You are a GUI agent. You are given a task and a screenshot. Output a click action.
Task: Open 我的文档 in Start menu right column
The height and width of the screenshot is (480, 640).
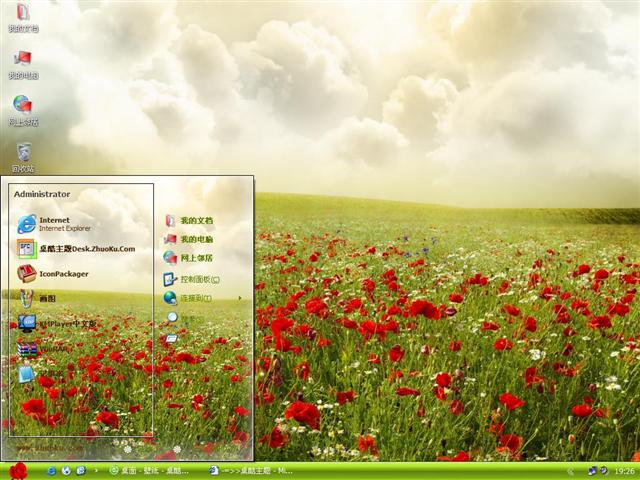tap(189, 220)
